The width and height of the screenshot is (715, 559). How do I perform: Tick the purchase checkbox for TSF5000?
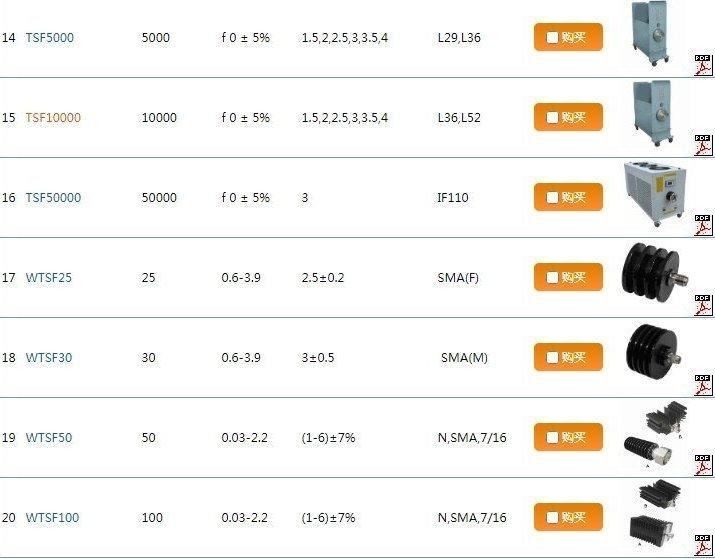(552, 38)
